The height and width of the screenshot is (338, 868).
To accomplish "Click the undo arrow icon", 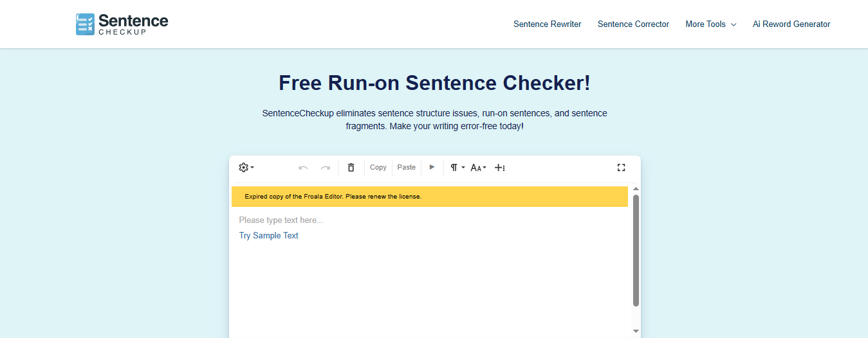I will [x=303, y=167].
